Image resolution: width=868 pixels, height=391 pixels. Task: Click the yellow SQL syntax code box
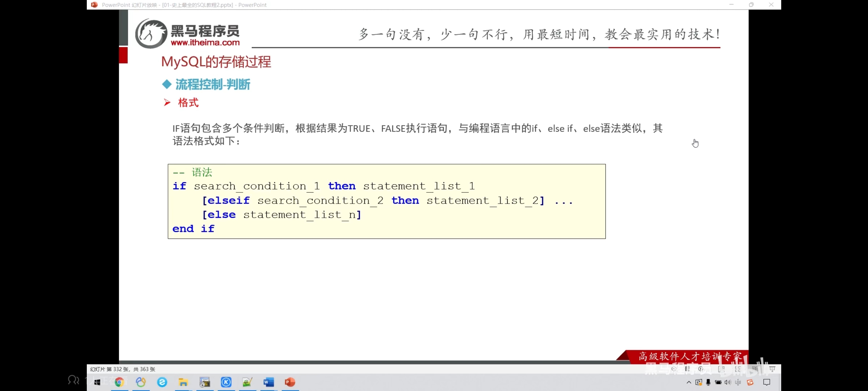coord(386,201)
